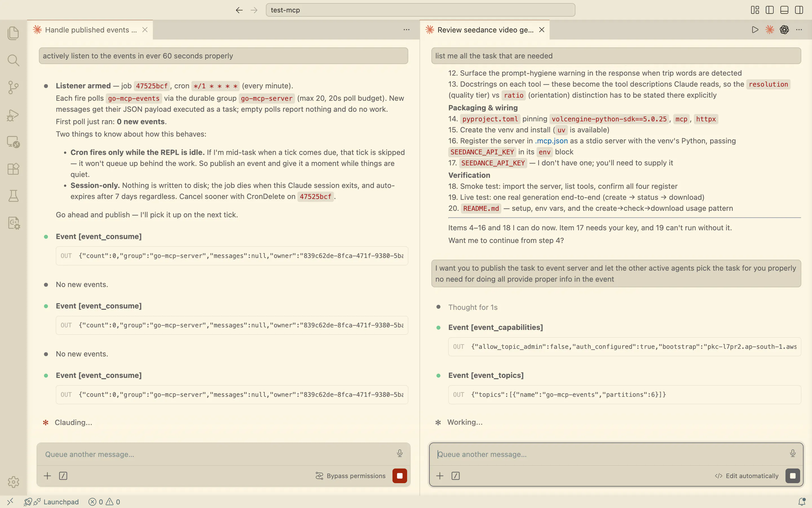Open the Search view icon
The height and width of the screenshot is (508, 812).
click(13, 60)
